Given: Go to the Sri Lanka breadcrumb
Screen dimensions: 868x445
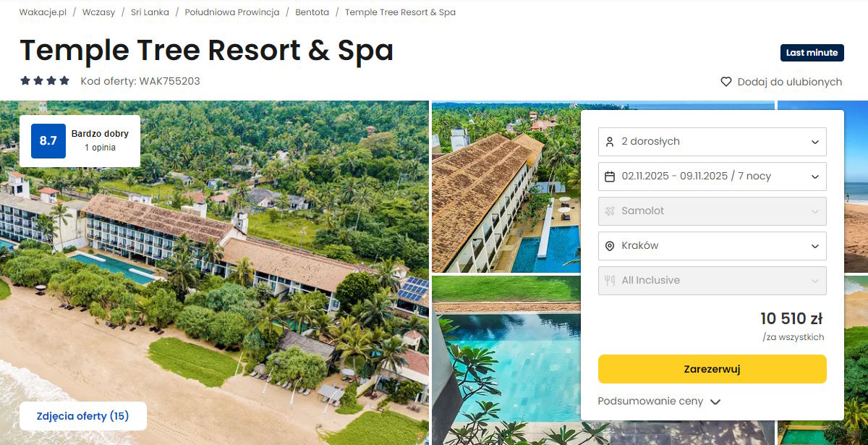Looking at the screenshot, I should click(x=150, y=12).
